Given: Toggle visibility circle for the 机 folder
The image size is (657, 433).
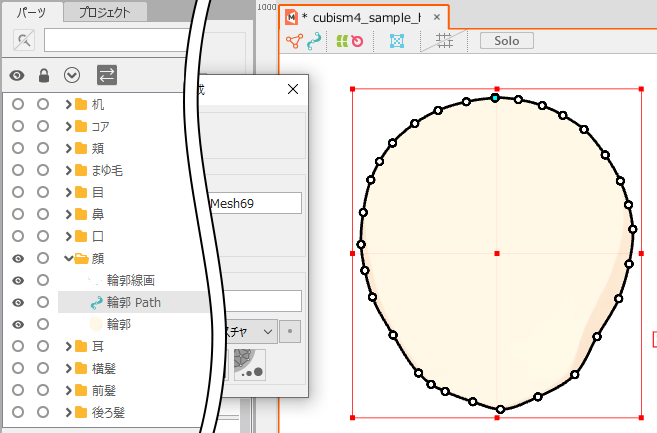Looking at the screenshot, I should click(17, 104).
